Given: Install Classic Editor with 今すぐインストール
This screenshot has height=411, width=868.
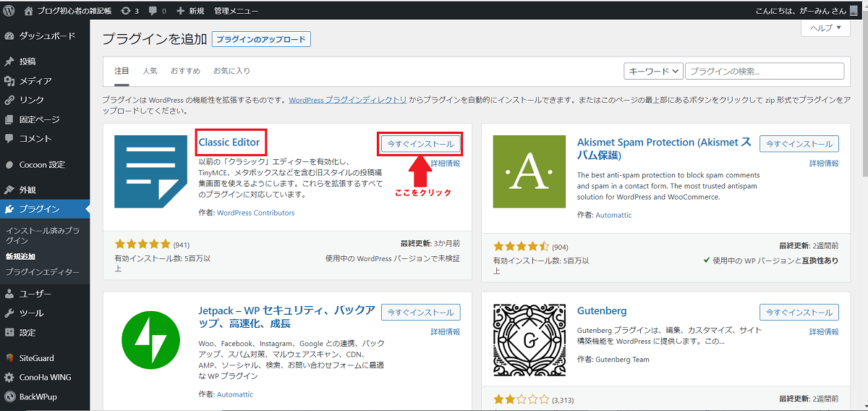Looking at the screenshot, I should tap(421, 144).
